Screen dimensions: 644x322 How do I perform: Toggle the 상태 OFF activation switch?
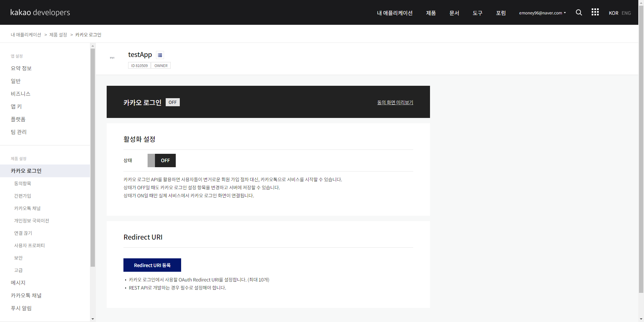click(x=162, y=160)
